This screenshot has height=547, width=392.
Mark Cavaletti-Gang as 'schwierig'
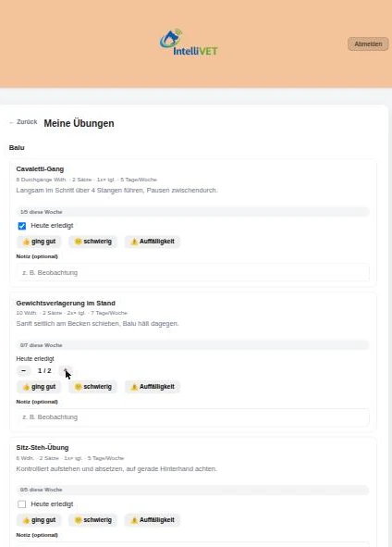[92, 242]
